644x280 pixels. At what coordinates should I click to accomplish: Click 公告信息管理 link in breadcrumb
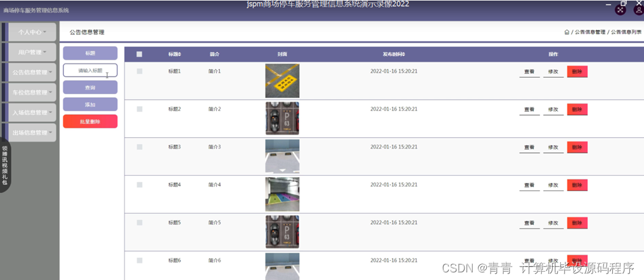click(589, 32)
